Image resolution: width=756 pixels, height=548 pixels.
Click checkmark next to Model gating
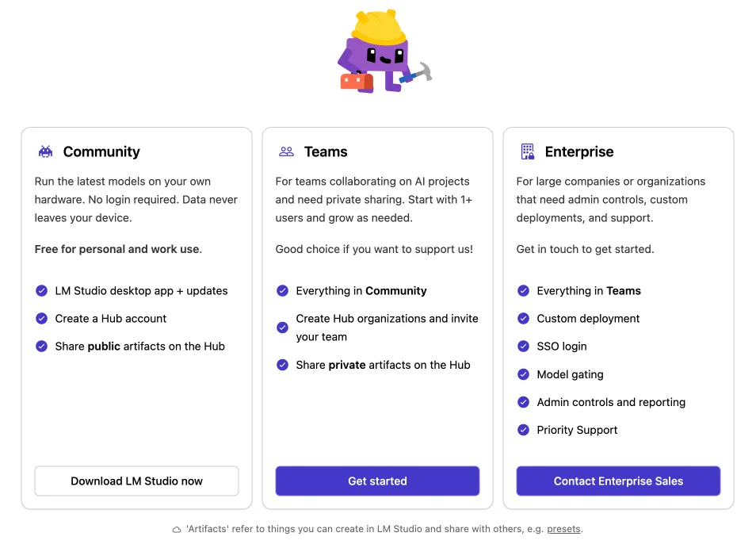[523, 374]
